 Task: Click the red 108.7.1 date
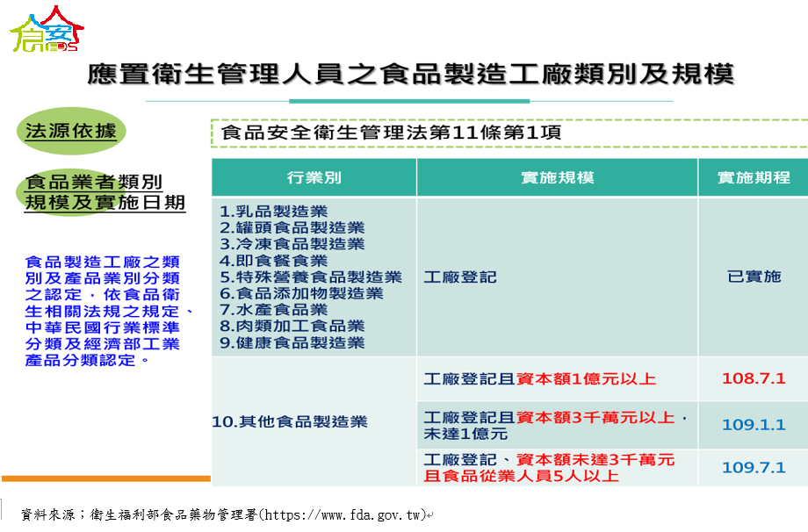(753, 378)
